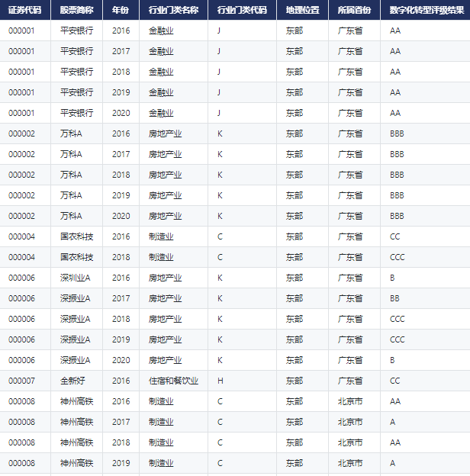
Task: Select code 000004 in 国农科技 2018 row
Action: click(x=21, y=257)
